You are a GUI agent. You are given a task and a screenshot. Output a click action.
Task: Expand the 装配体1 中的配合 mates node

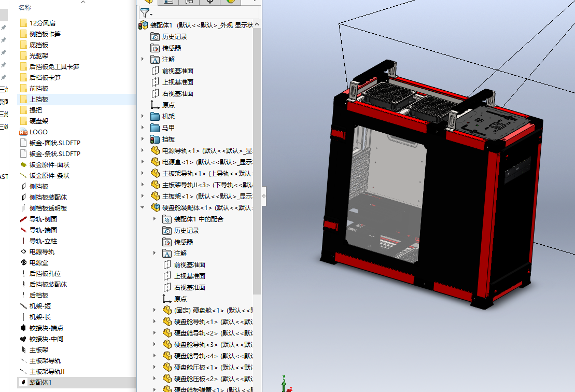point(155,218)
